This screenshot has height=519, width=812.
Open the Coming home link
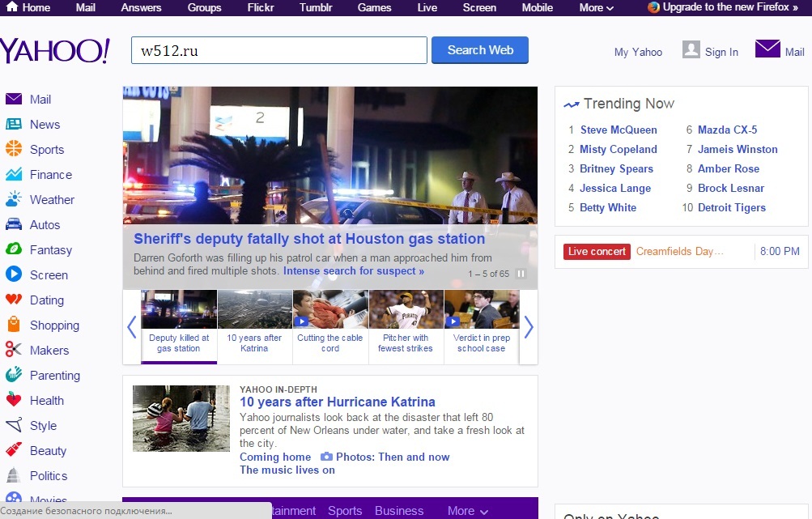pos(275,457)
